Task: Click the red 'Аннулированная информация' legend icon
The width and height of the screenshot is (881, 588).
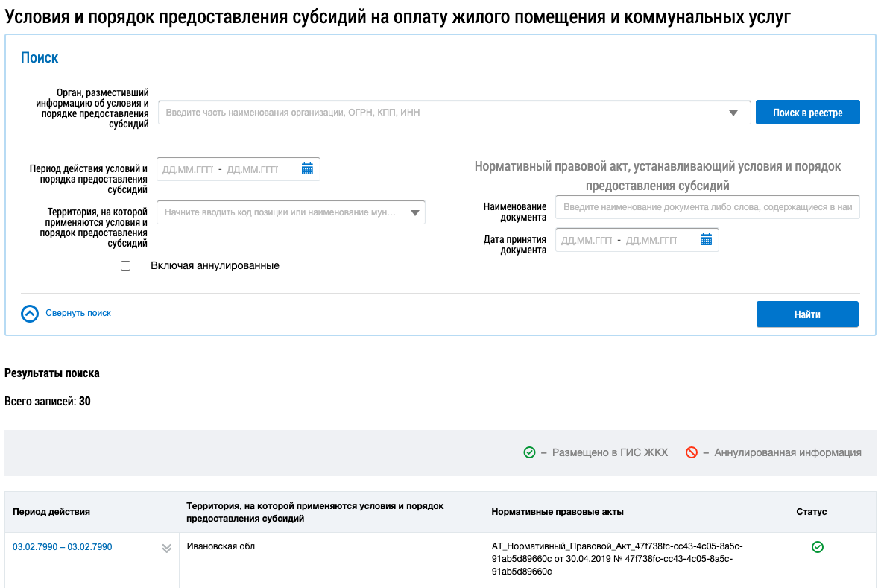Action: click(691, 452)
